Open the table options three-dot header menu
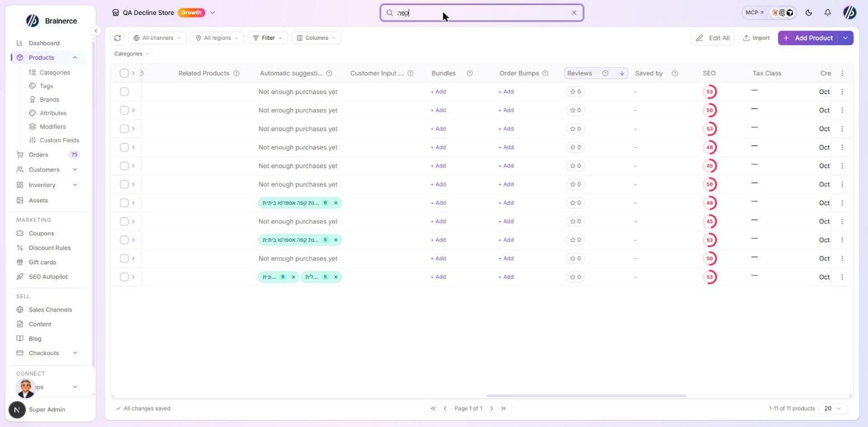Viewport: 868px width, 427px height. pos(842,73)
